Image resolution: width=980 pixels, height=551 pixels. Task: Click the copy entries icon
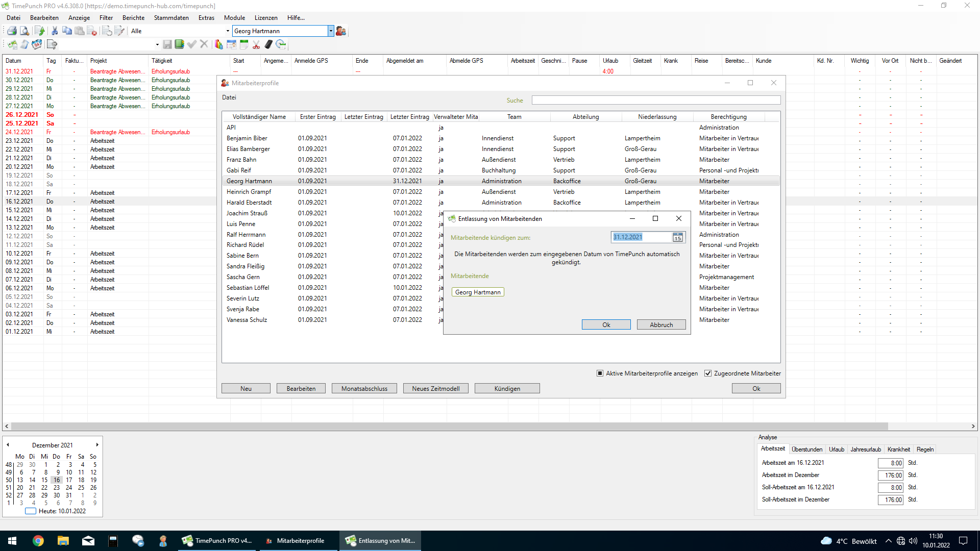(67, 31)
